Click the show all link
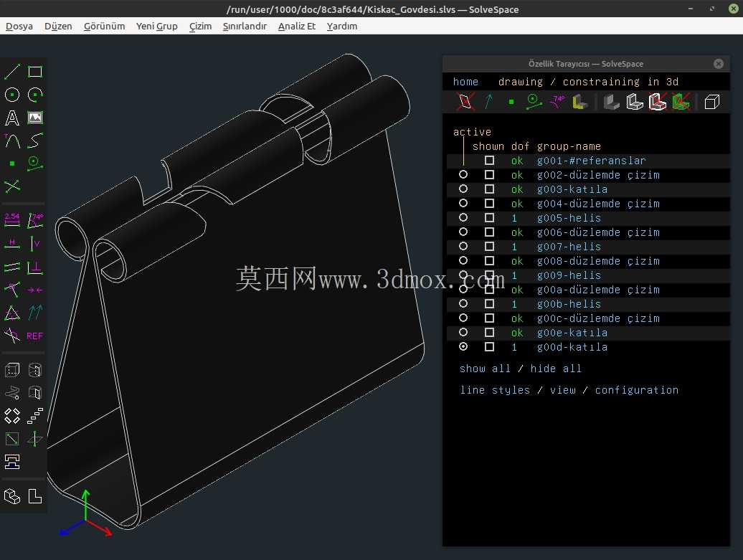 tap(485, 369)
